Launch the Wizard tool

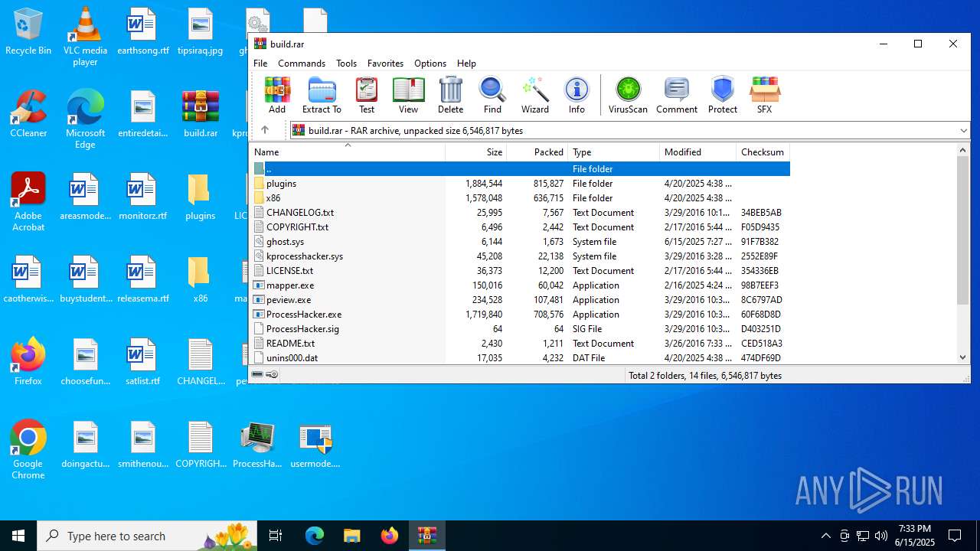click(534, 95)
